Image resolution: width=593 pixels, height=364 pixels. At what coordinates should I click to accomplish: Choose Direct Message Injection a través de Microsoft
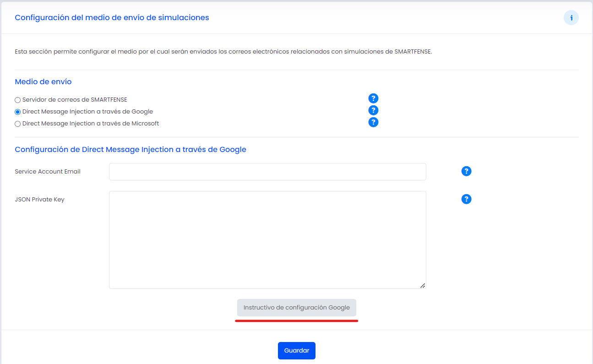[18, 124]
